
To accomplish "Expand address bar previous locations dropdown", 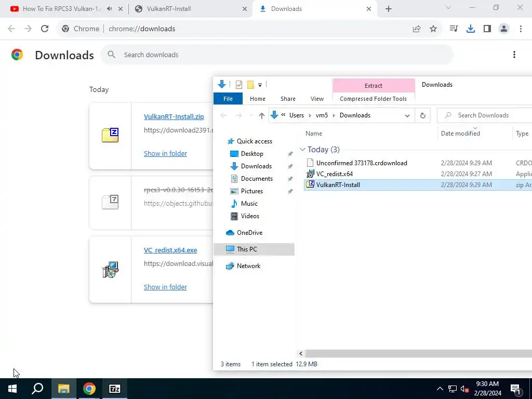I will click(407, 116).
